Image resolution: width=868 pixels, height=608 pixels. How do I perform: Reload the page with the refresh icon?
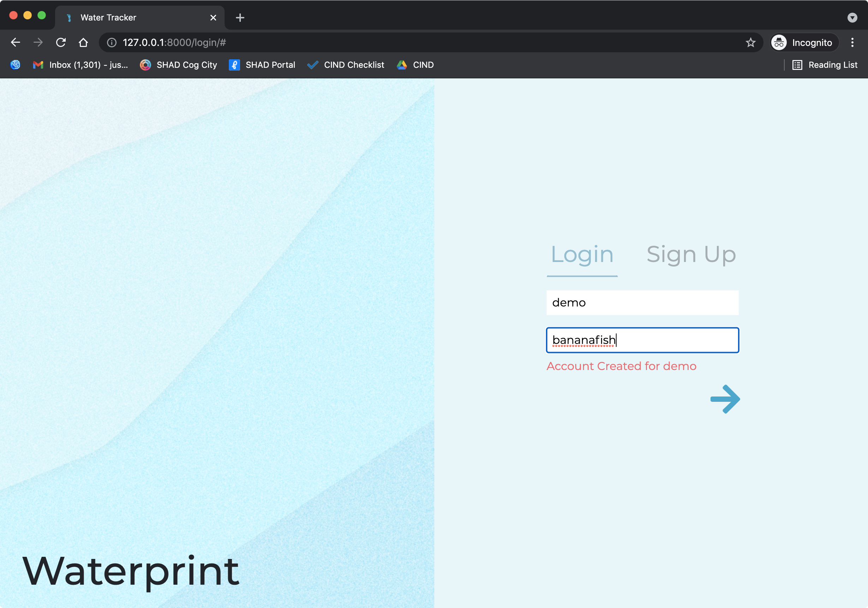pyautogui.click(x=61, y=42)
